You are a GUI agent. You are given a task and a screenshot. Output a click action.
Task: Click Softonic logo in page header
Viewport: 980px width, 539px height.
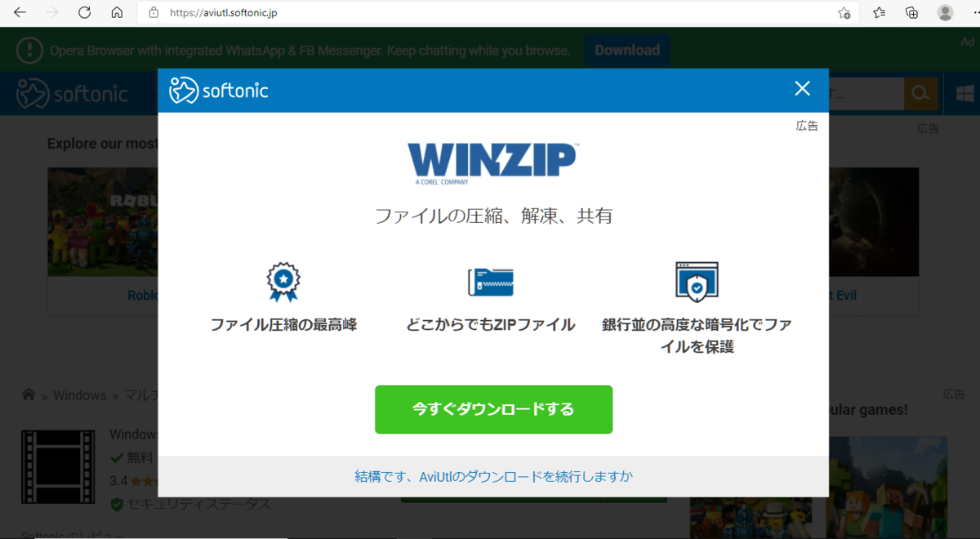[x=73, y=93]
